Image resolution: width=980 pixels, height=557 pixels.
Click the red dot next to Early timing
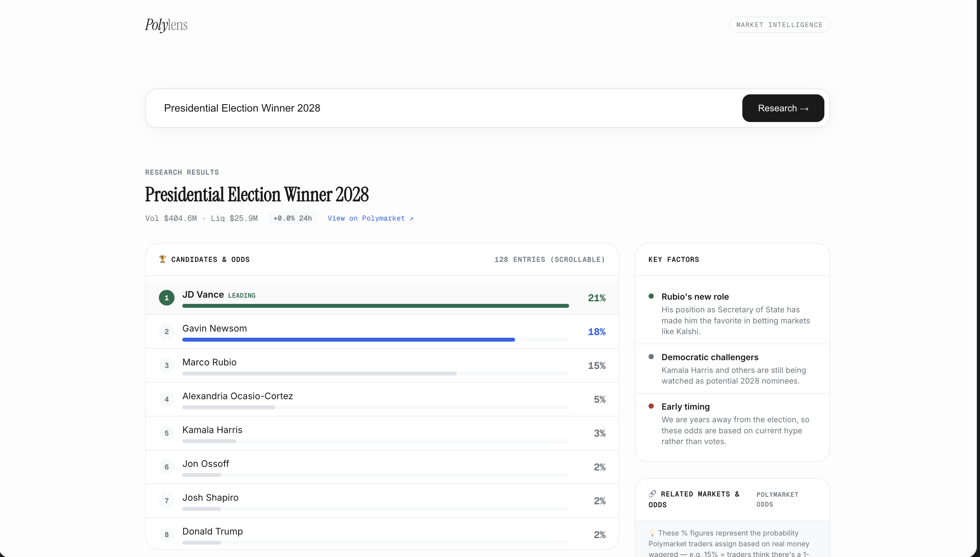tap(651, 406)
